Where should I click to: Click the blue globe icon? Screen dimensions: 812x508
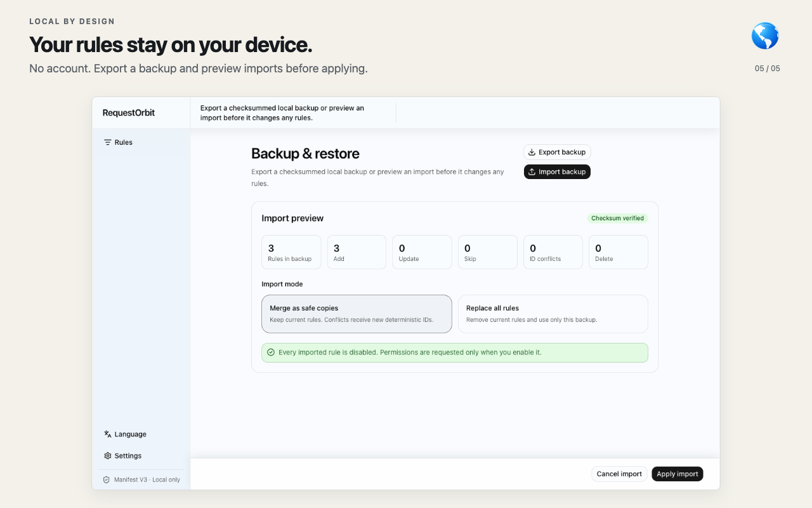[765, 36]
